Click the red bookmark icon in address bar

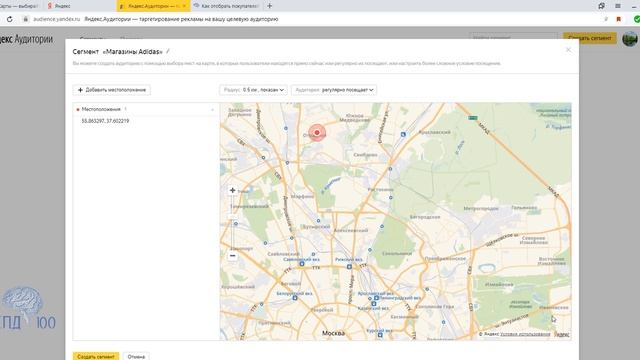(618, 19)
